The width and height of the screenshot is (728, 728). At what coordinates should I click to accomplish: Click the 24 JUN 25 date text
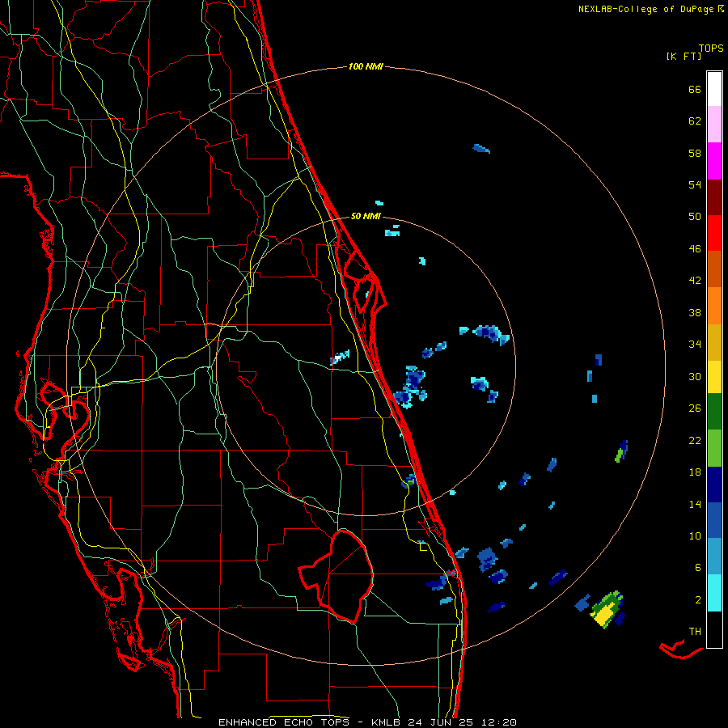tap(441, 722)
